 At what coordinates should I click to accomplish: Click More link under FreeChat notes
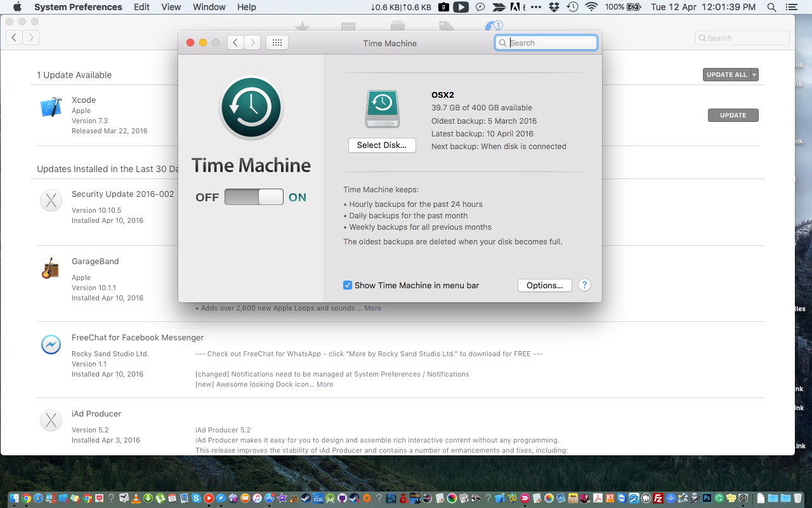325,384
